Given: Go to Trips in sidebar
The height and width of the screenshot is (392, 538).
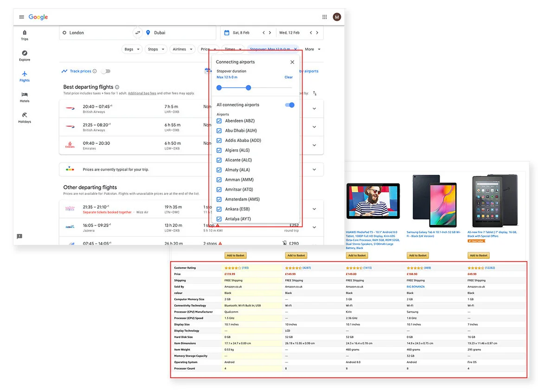Looking at the screenshot, I should coord(25,35).
